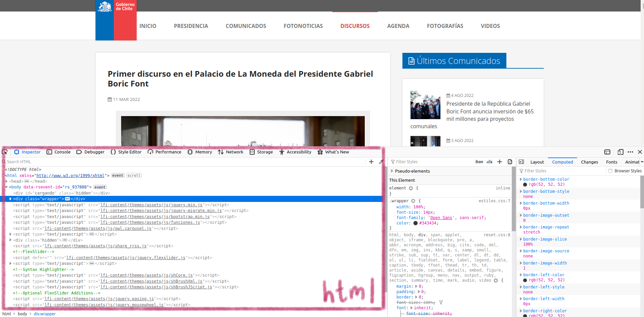Open Responsive Design Mode
The image size is (644, 317).
point(620,152)
